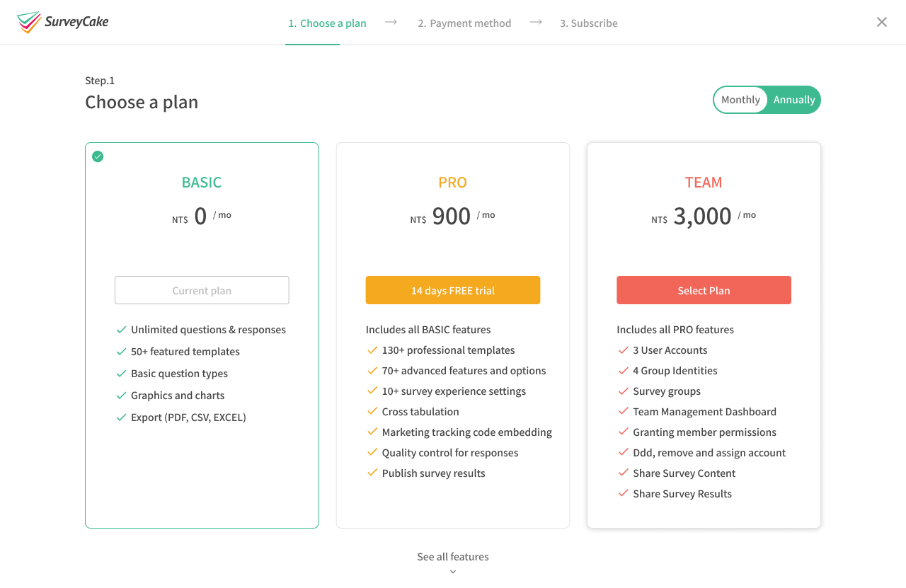Image resolution: width=906 pixels, height=588 pixels.
Task: Close the plan selection page
Action: click(x=882, y=22)
